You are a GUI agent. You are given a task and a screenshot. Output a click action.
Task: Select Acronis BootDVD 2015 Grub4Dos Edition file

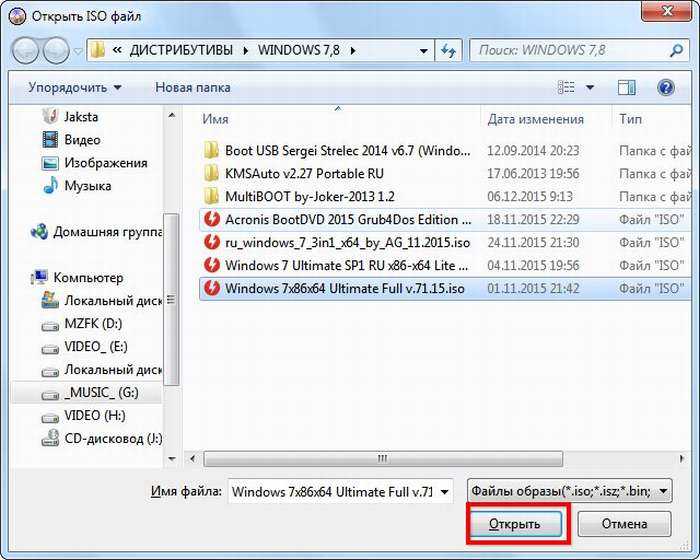348,220
